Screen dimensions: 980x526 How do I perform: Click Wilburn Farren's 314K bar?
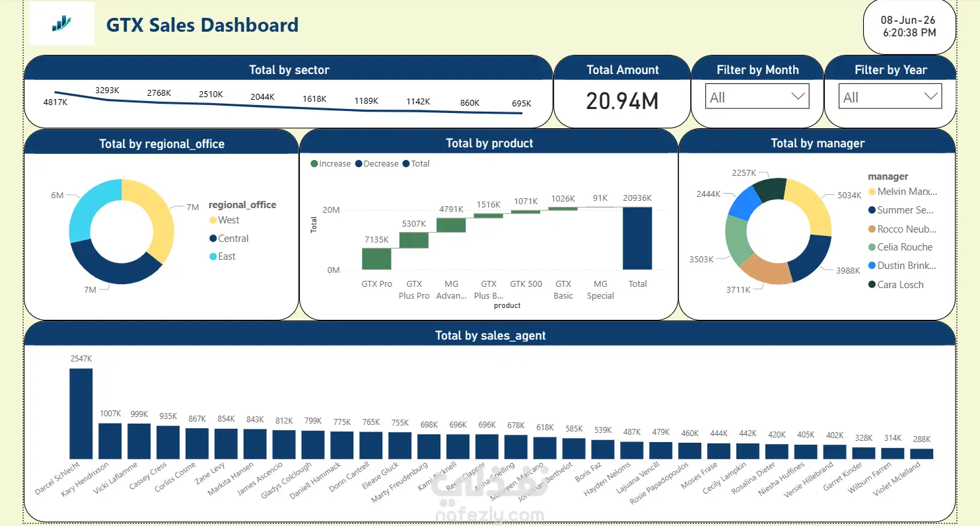(893, 453)
